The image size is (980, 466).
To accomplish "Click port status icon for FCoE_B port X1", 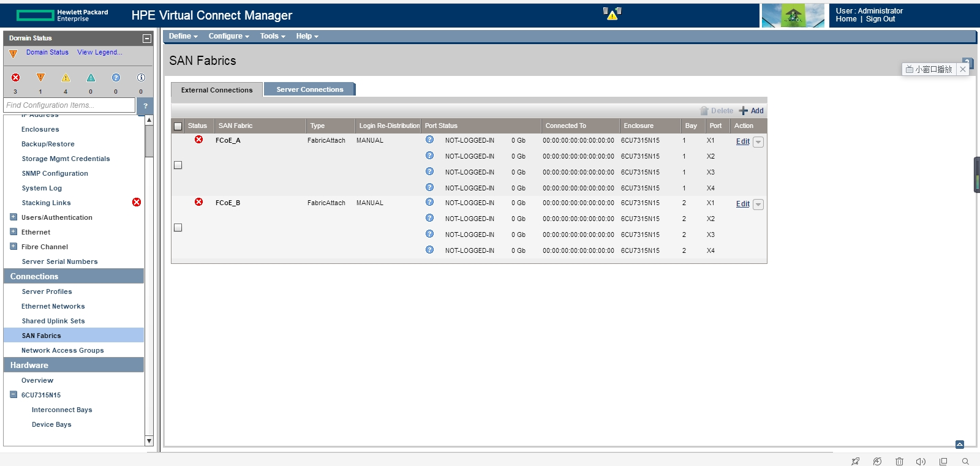I will [x=430, y=202].
